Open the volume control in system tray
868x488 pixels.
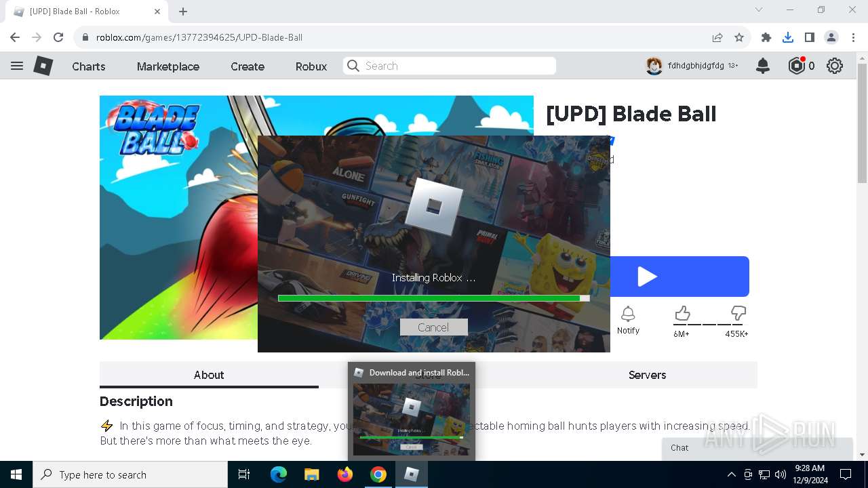[781, 474]
